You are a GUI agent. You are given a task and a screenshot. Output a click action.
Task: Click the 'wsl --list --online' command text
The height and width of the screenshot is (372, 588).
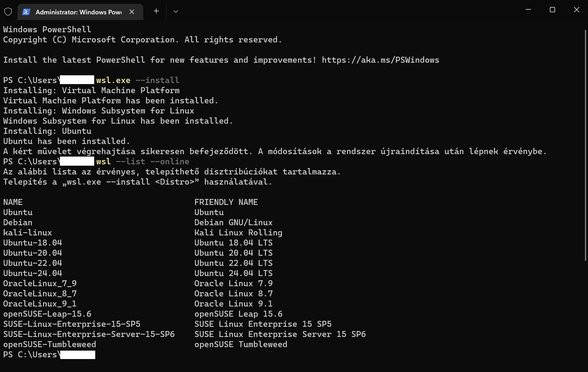click(x=143, y=161)
